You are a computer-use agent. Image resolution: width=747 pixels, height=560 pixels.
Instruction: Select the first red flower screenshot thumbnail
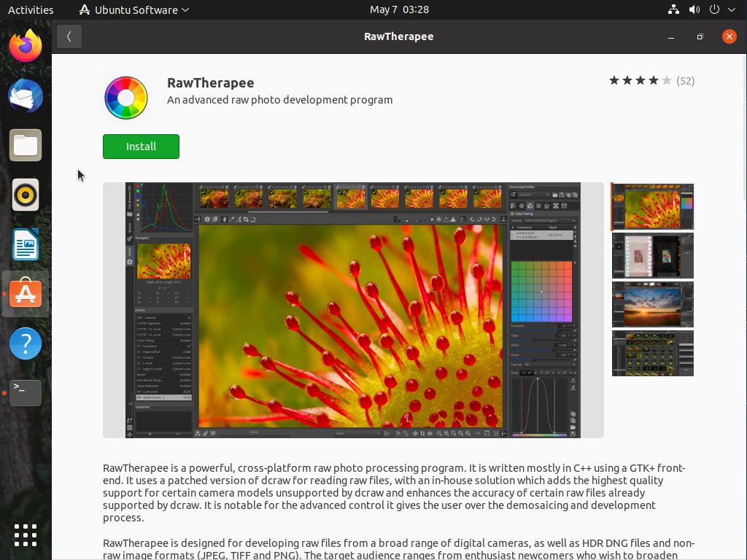(x=652, y=206)
